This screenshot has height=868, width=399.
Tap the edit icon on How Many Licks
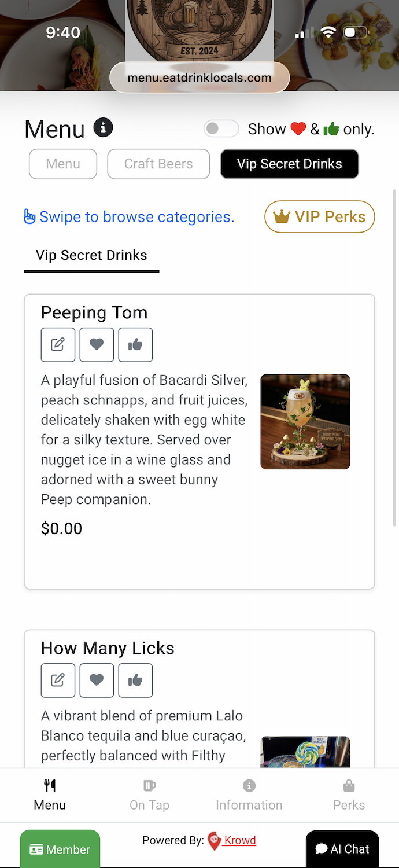pos(58,680)
